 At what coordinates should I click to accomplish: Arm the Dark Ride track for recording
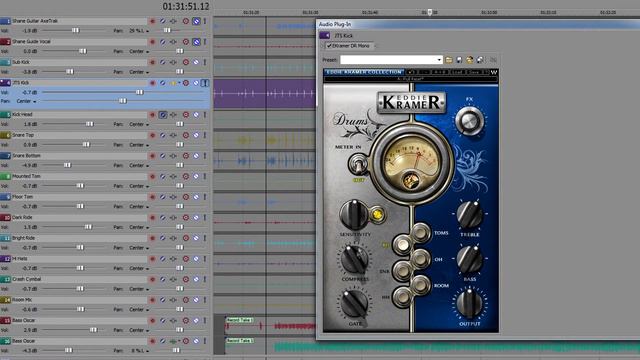click(153, 218)
